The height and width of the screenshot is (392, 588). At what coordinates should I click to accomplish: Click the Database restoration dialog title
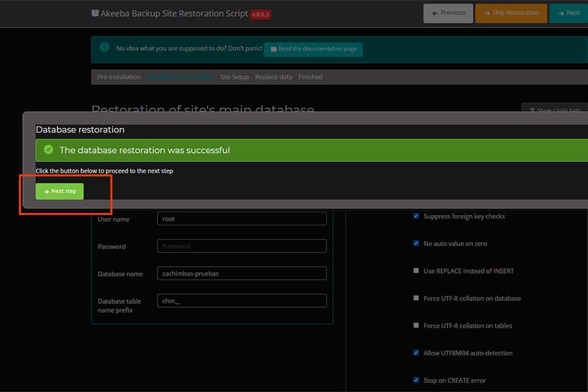80,130
